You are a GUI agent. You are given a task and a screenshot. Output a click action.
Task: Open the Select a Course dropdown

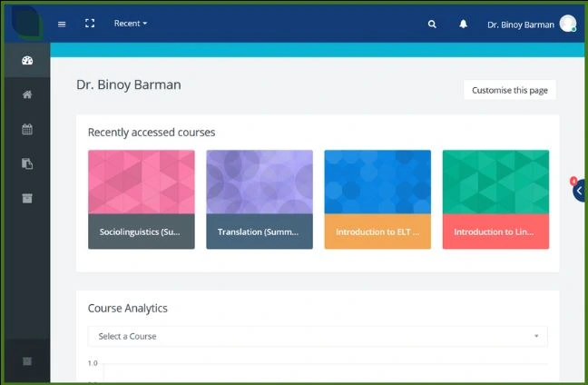[x=318, y=336]
